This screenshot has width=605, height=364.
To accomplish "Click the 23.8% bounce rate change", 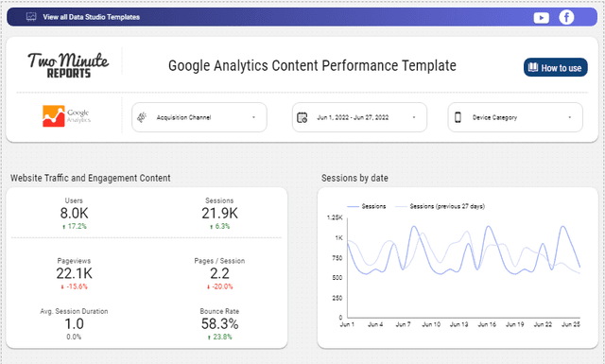I will coord(219,337).
